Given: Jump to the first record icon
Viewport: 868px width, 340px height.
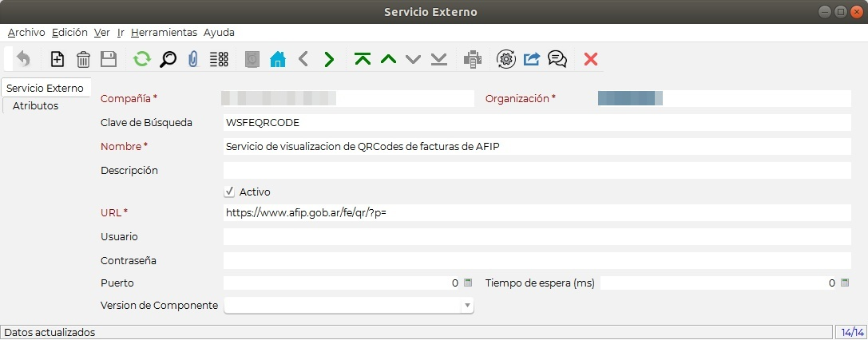Looking at the screenshot, I should click(363, 59).
